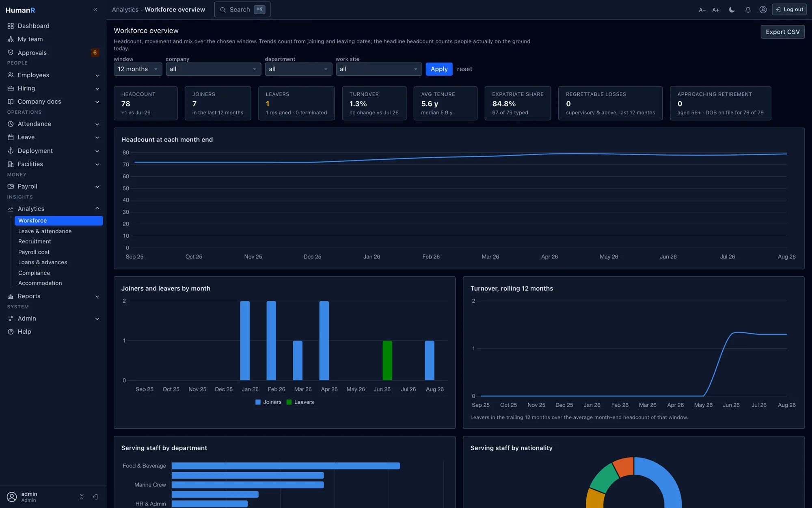The height and width of the screenshot is (508, 812).
Task: Click the Analytics breadcrumb link
Action: point(125,10)
